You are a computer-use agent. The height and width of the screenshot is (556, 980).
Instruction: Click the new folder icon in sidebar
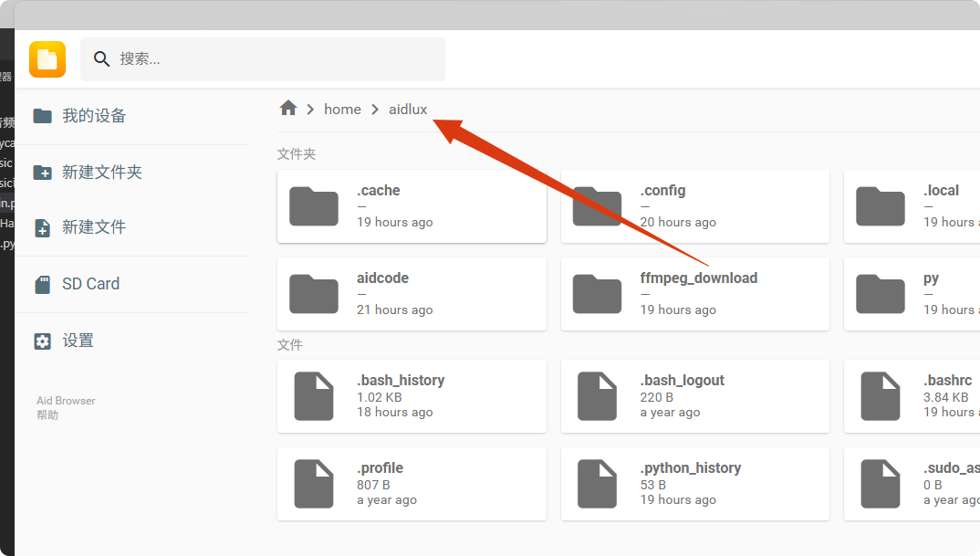42,173
